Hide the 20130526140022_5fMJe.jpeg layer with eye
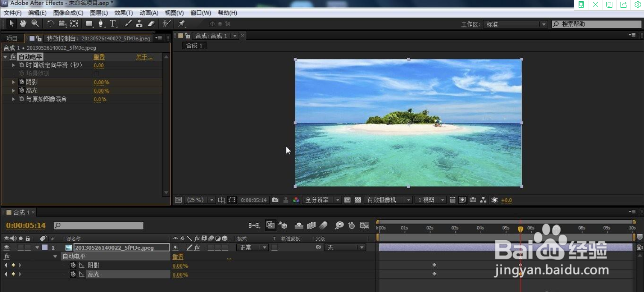The image size is (644, 292). 6,248
